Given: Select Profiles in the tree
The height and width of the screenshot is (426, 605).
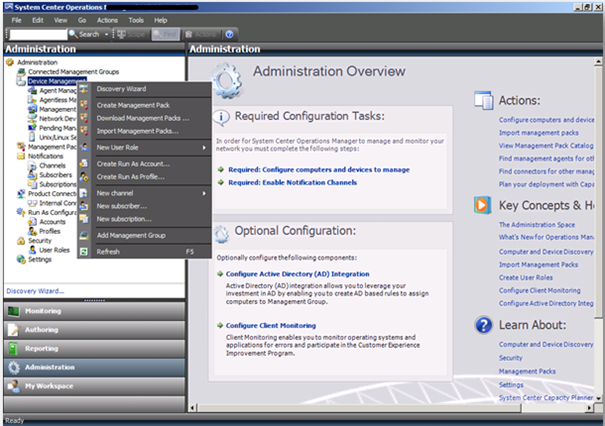Looking at the screenshot, I should click(50, 231).
